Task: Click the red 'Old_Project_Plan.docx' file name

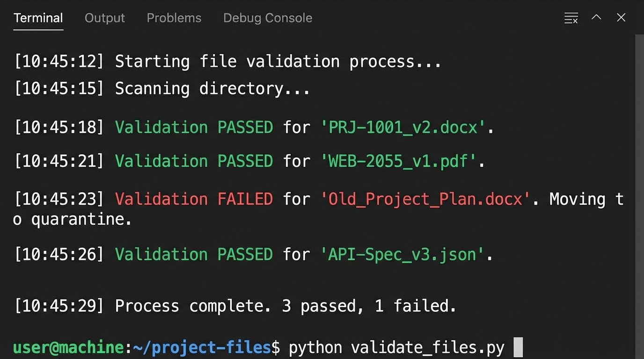Action: coord(425,199)
